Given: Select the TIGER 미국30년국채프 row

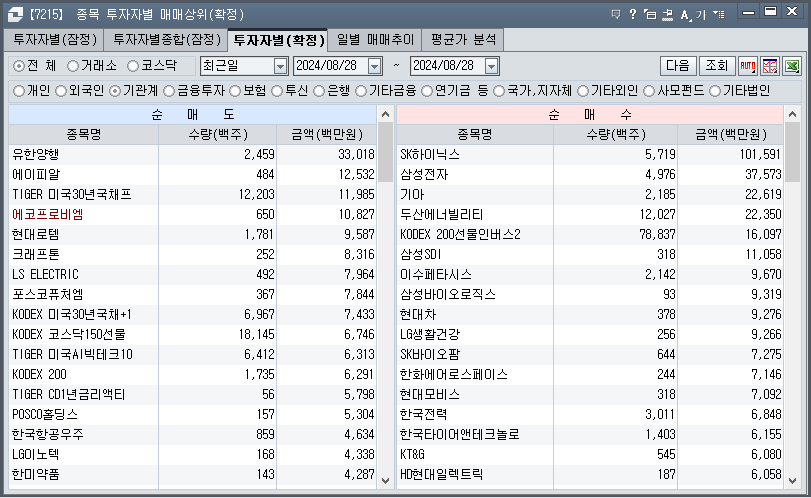Looking at the screenshot, I should [x=192, y=194].
